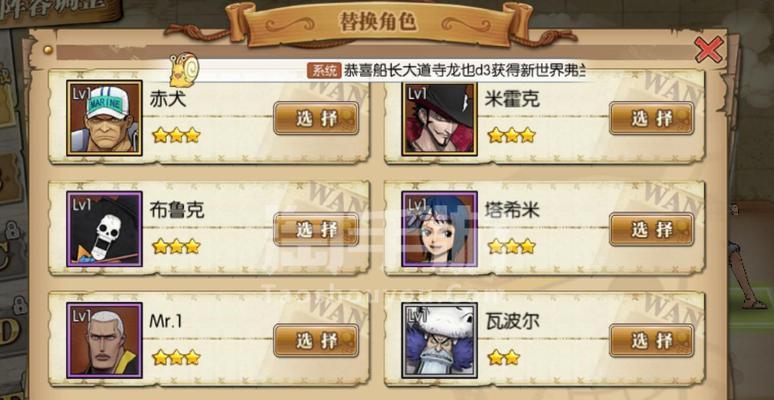This screenshot has width=774, height=400.
Task: Click the Mr.1 character portrait
Action: (x=104, y=340)
